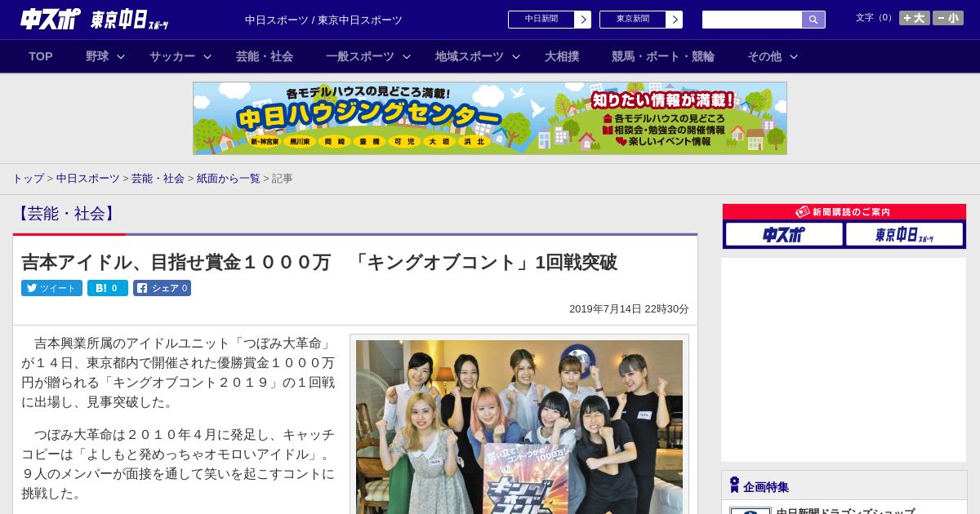
Task: Expand the 地域スポーツ dropdown chevron
Action: [x=516, y=56]
